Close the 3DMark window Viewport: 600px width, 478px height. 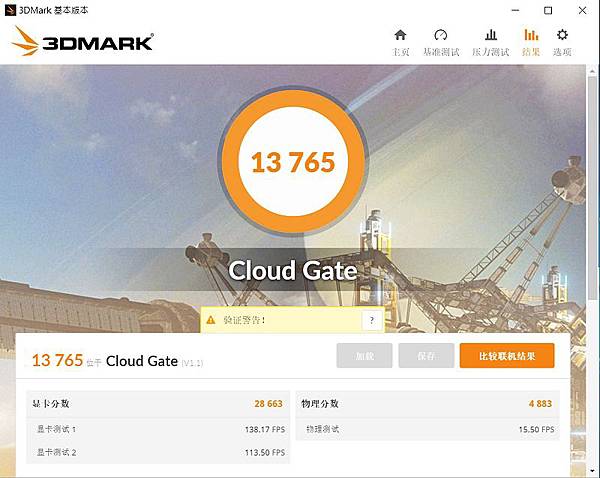click(582, 10)
